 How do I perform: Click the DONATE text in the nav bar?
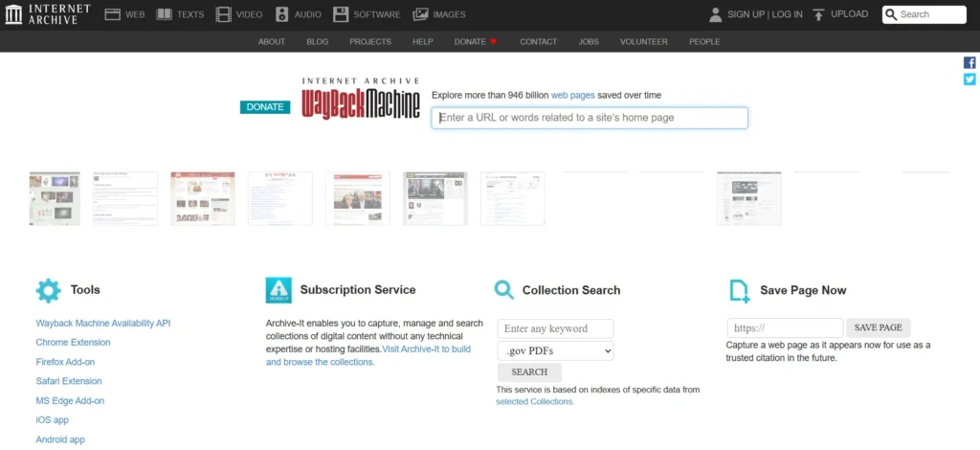point(470,42)
